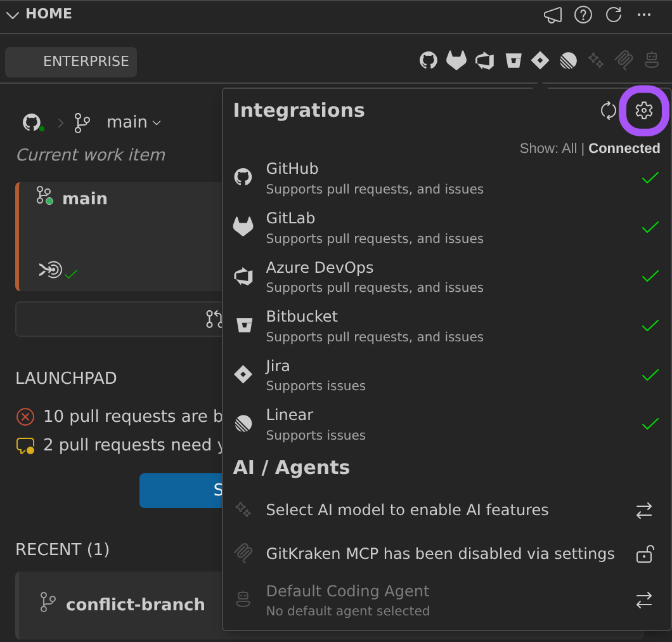Click the RECENT (1) section header
This screenshot has width=672, height=642.
coord(62,549)
